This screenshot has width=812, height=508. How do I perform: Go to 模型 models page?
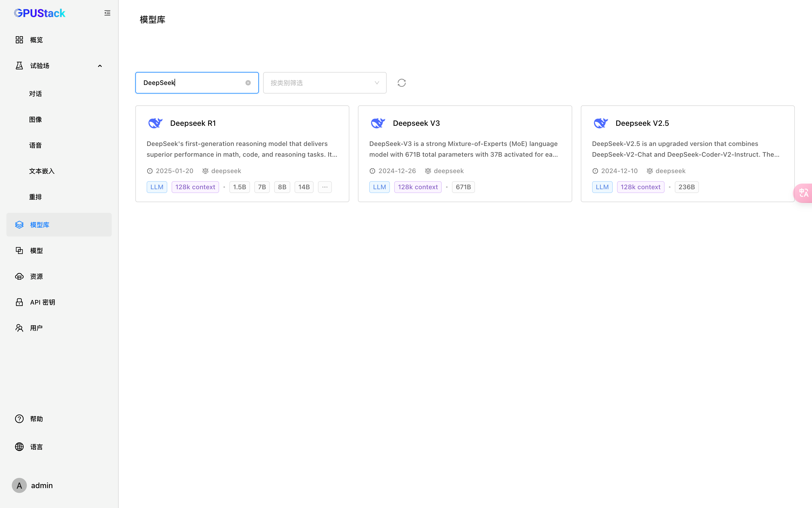(59, 251)
